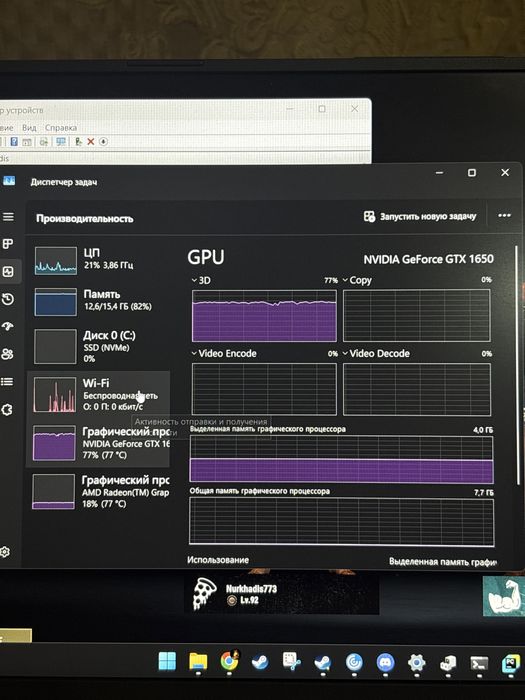Click the Video Encode graph
The width and height of the screenshot is (525, 700).
pos(264,389)
